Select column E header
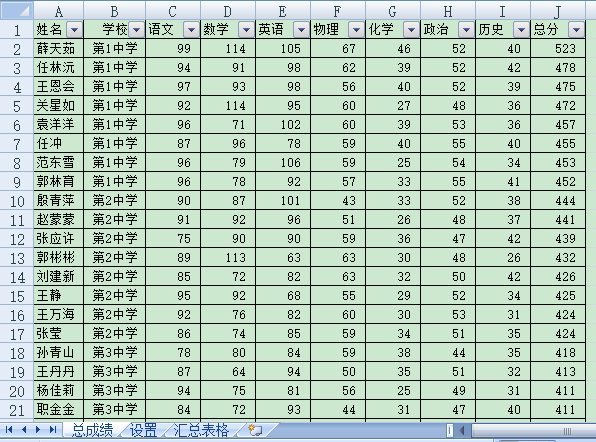596x442 pixels. pos(283,11)
